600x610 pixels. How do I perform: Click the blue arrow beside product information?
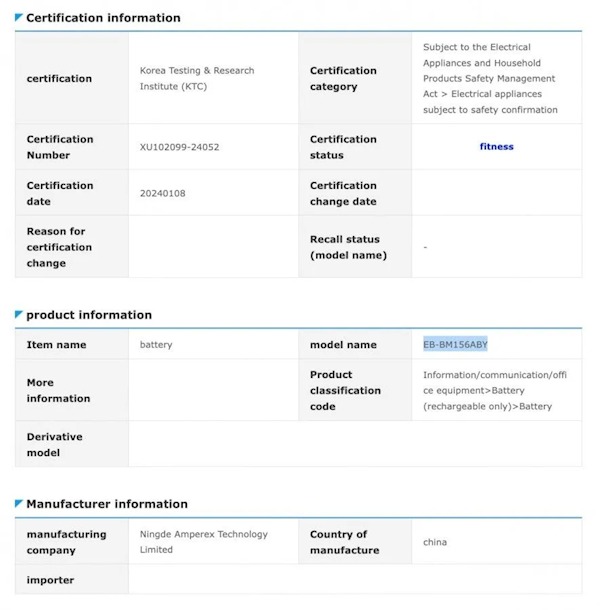coord(19,314)
